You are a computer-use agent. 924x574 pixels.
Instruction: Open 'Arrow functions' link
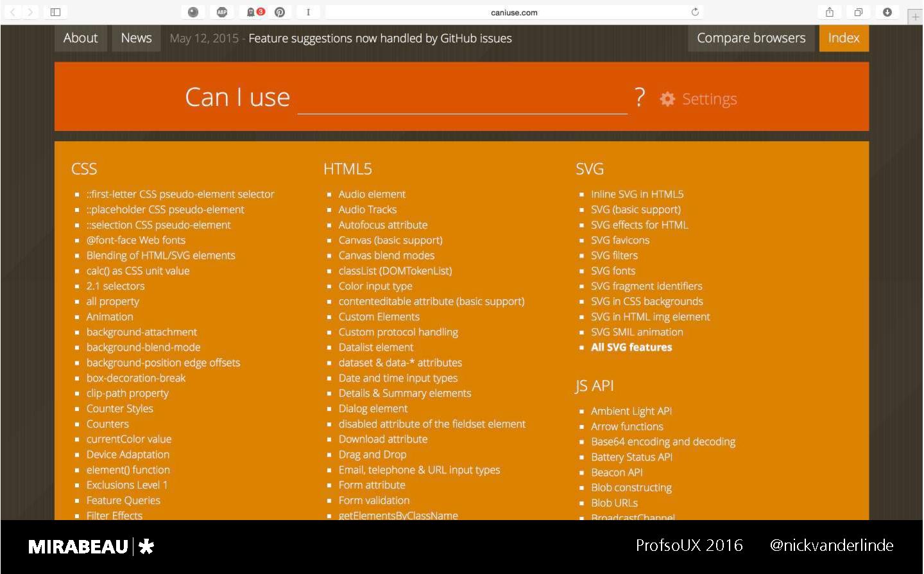click(x=627, y=426)
